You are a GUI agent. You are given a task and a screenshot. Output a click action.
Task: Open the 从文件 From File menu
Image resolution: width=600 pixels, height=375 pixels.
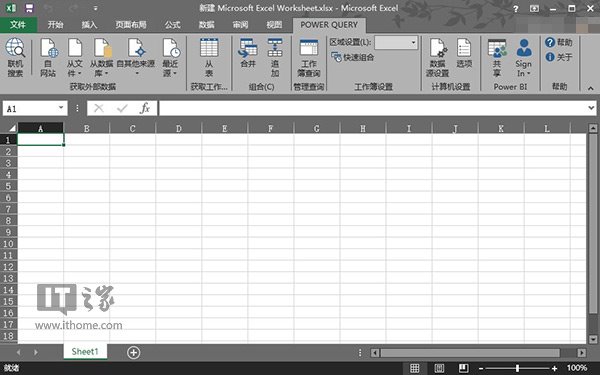pos(75,57)
